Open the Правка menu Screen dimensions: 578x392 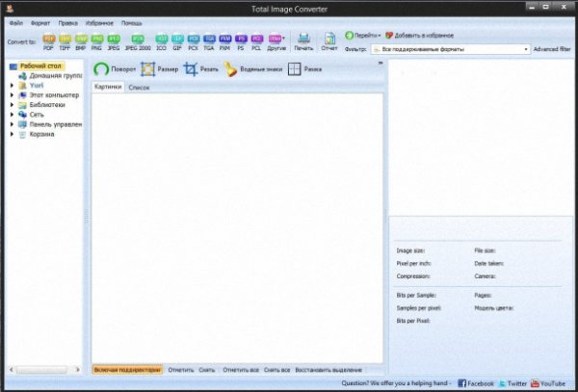67,23
